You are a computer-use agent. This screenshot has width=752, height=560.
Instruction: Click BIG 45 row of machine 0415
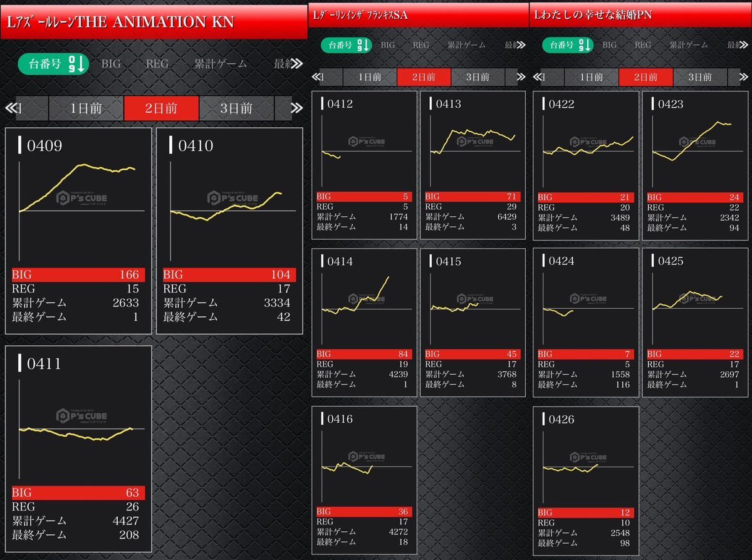473,354
